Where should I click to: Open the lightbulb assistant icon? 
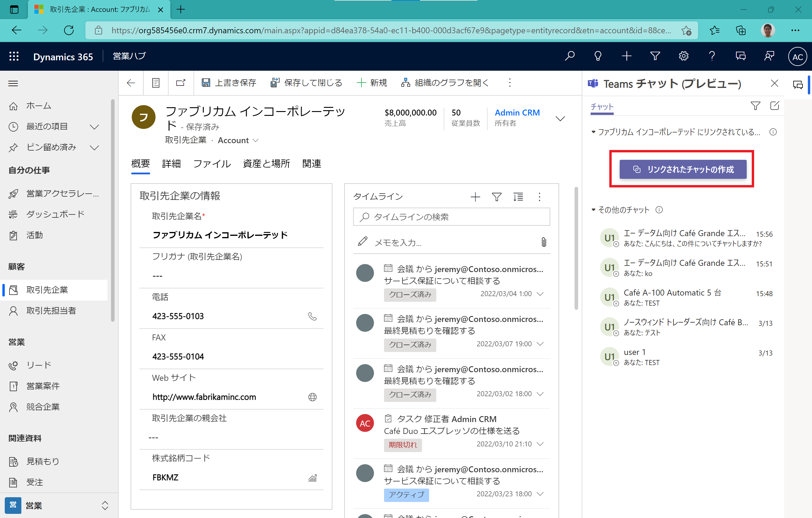click(598, 56)
